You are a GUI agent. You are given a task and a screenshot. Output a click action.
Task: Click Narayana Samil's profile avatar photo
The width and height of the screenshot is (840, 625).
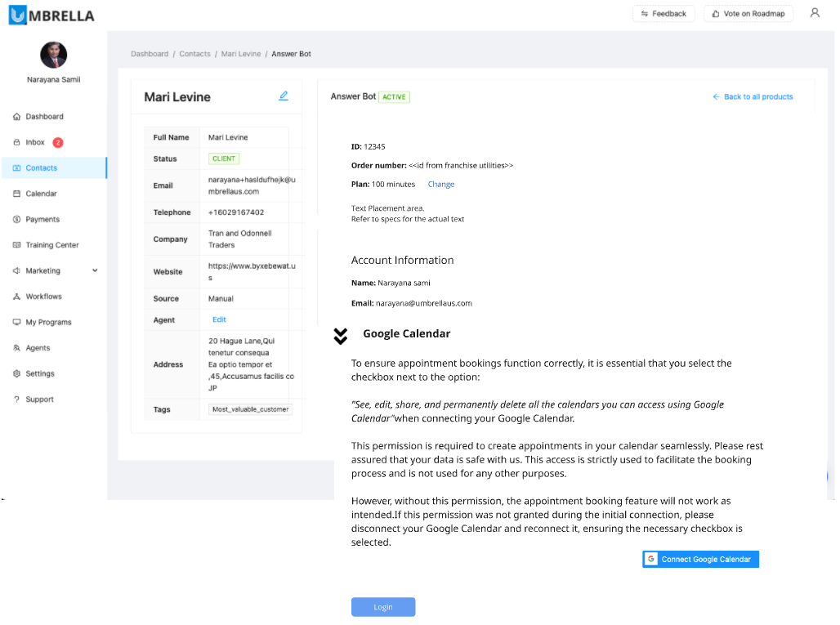54,55
